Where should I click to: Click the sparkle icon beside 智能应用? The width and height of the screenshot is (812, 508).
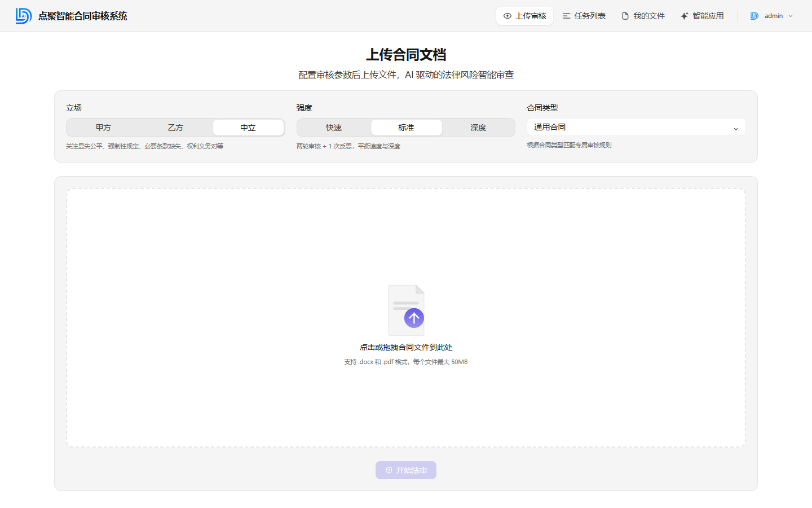point(684,16)
